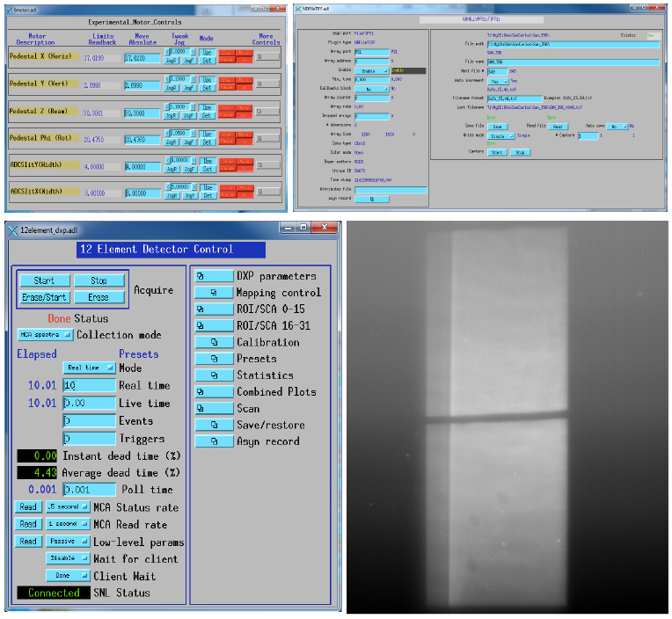Open More Controls for Pedestal X
This screenshot has width=672, height=619.
point(266,58)
